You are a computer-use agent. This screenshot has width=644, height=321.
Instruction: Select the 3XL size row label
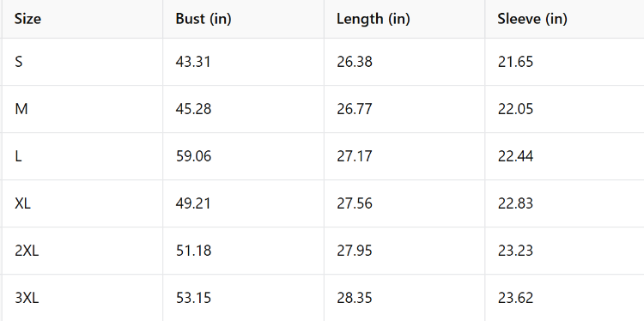pyautogui.click(x=27, y=298)
